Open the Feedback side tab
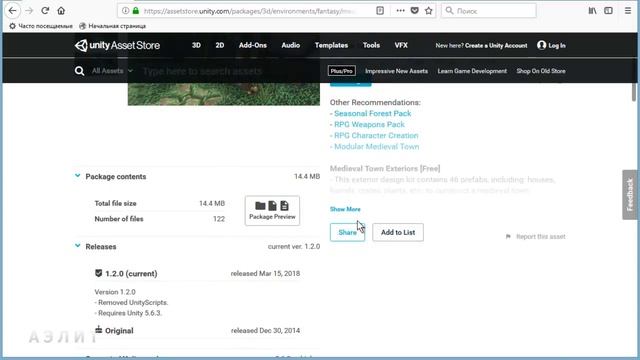Screen dimensions: 640x360 630,195
